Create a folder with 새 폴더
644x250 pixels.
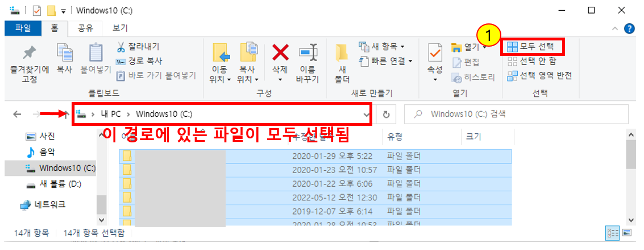coord(342,63)
